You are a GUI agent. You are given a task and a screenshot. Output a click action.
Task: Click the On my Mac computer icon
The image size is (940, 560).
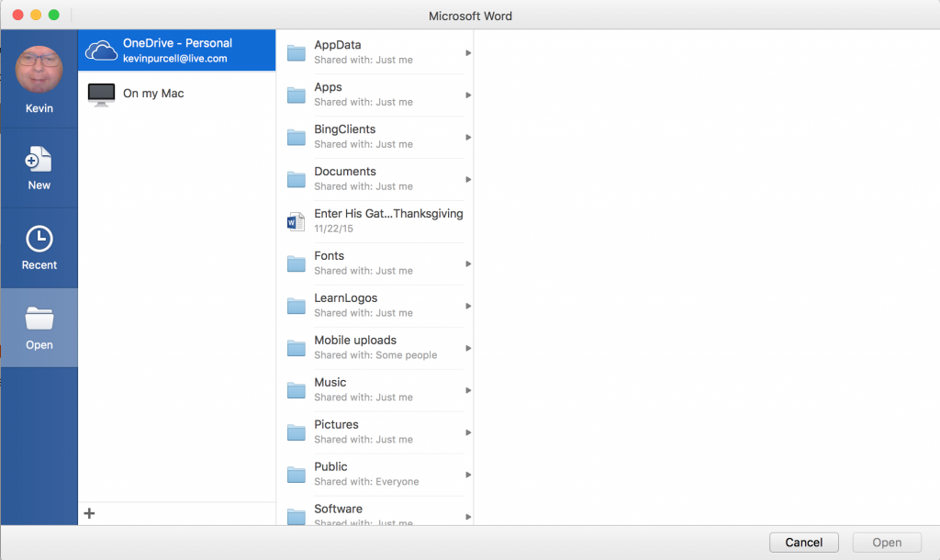[x=101, y=95]
